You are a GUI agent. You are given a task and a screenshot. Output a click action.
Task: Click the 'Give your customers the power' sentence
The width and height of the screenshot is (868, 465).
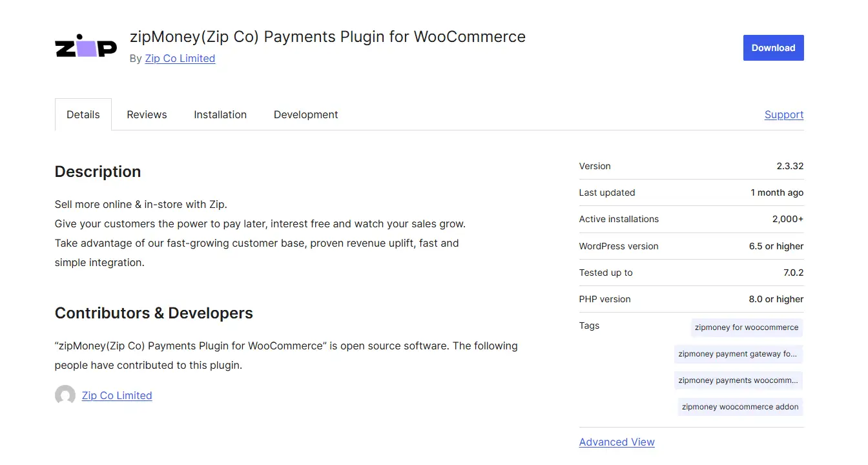[260, 224]
